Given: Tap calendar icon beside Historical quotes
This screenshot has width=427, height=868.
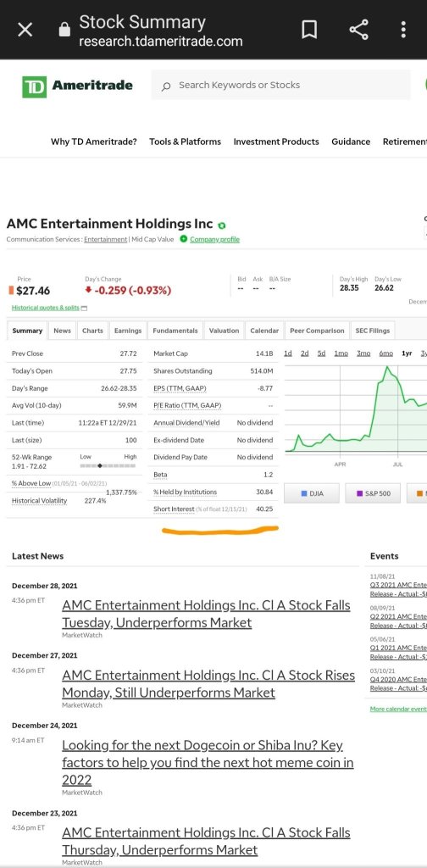Looking at the screenshot, I should (x=84, y=309).
